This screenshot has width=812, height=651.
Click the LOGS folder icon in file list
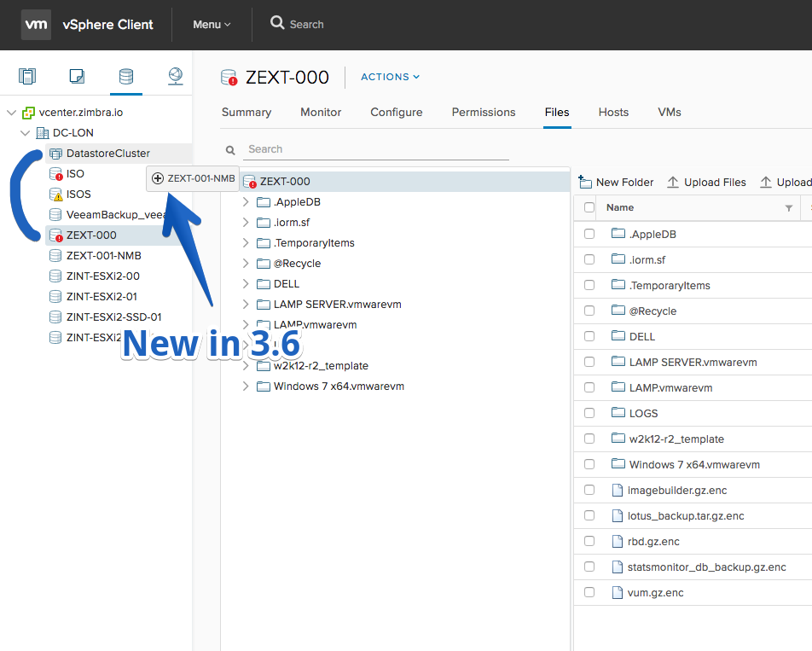(x=618, y=412)
